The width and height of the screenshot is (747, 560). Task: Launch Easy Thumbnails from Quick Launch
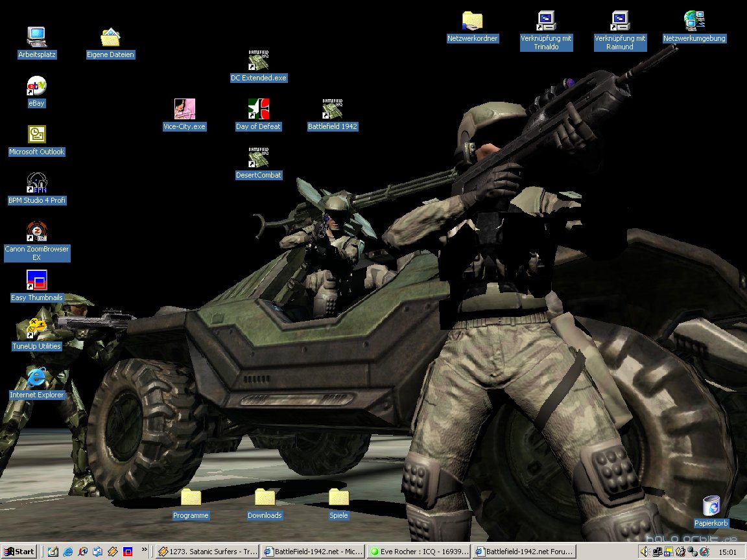128,552
